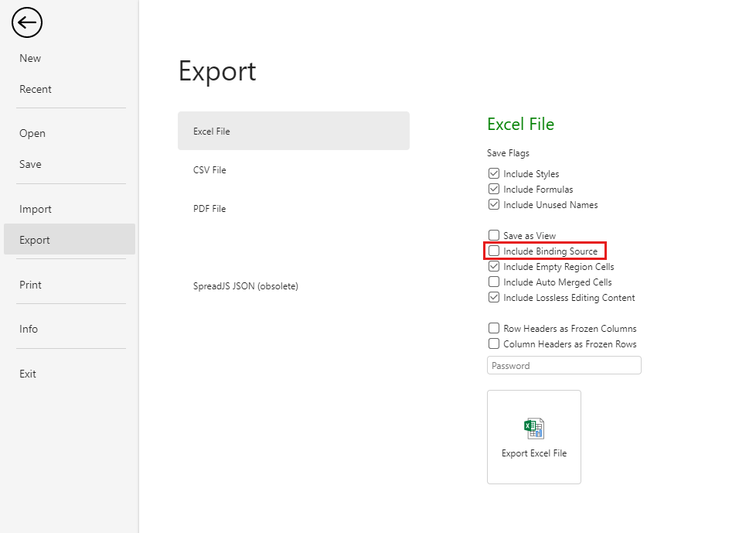
Task: Toggle Include Lossless Editing Content
Action: coord(494,296)
